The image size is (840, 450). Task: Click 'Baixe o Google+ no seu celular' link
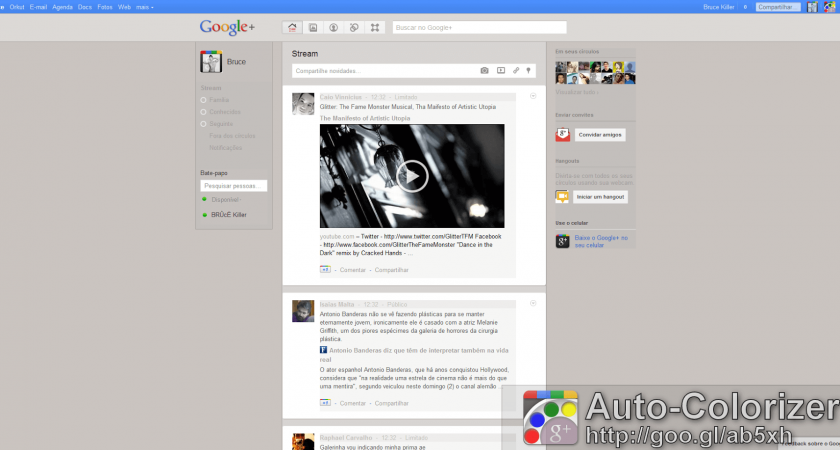pos(601,241)
